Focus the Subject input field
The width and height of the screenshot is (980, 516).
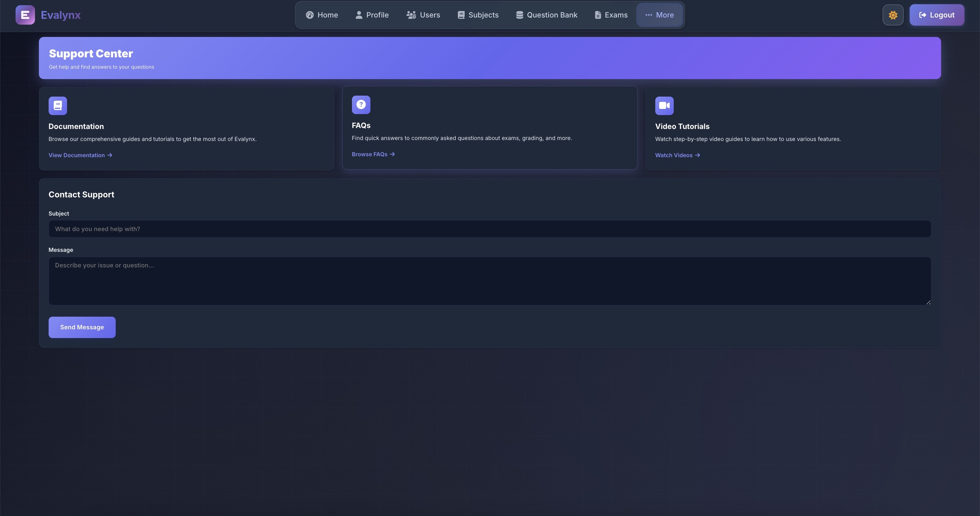(489, 229)
